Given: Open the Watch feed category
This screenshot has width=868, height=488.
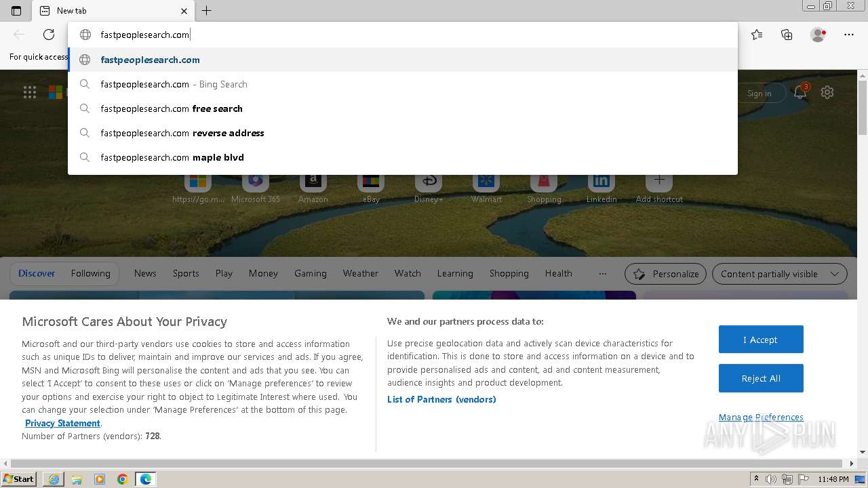Looking at the screenshot, I should click(x=408, y=273).
